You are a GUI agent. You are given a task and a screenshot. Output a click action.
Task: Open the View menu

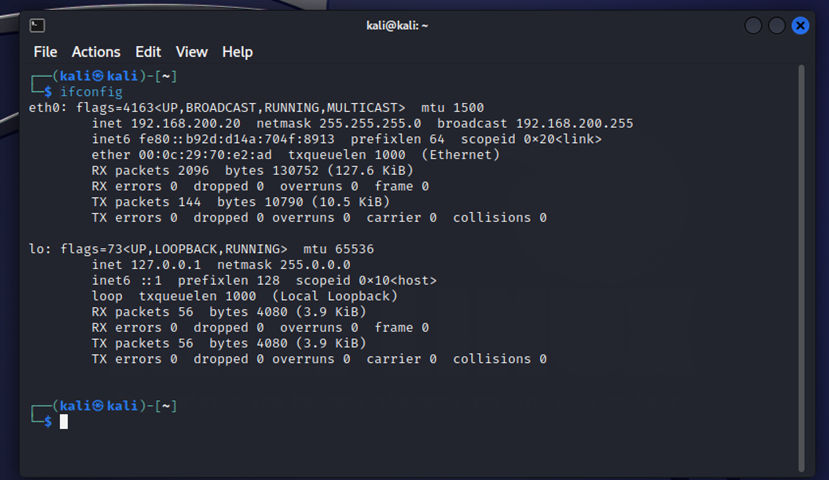tap(191, 52)
